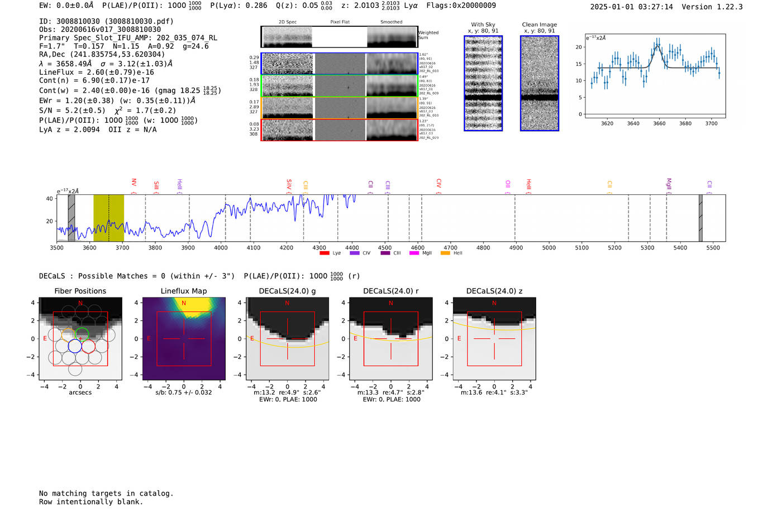Screen dimensions: 782x532
Task: Click the P(Lyα): 0.286 header value
Action: tap(239, 6)
